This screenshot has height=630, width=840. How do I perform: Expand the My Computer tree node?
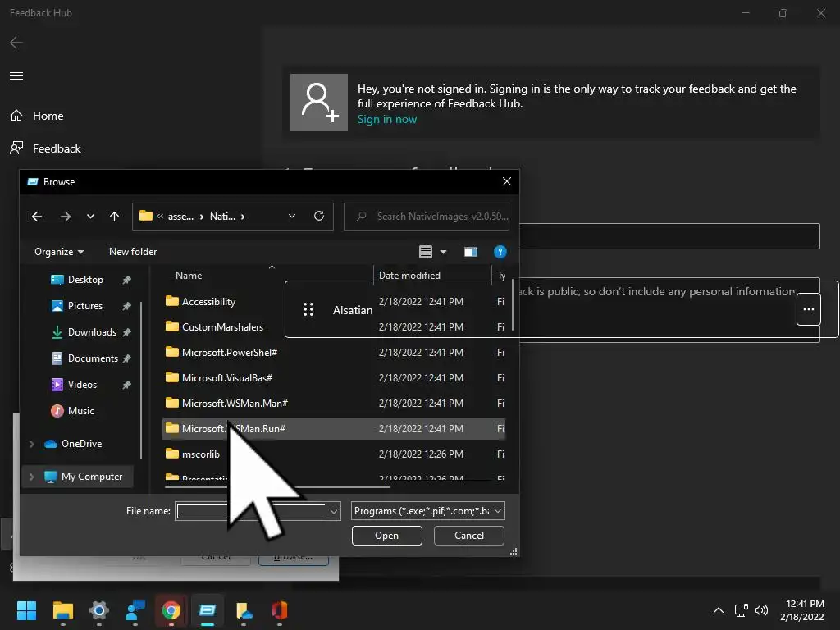[32, 477]
